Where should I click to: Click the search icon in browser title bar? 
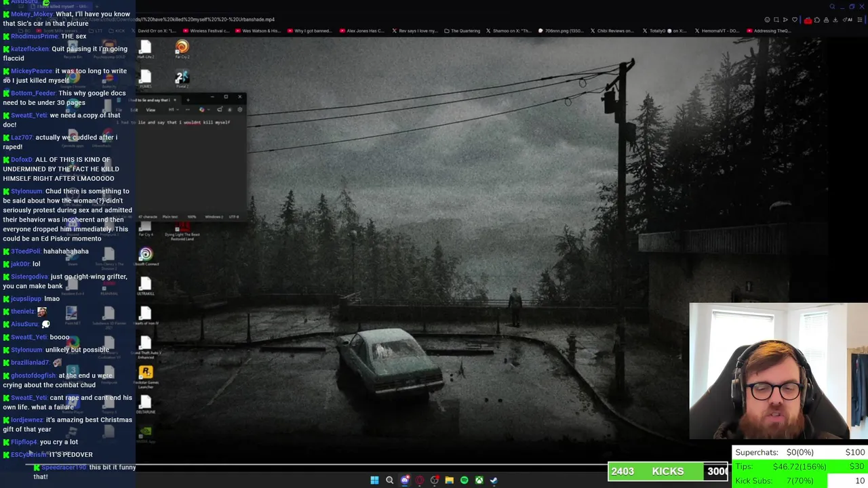(x=832, y=6)
